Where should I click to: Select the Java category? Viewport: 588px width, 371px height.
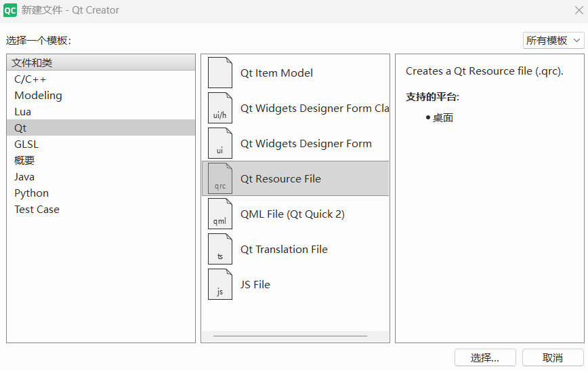point(101,176)
